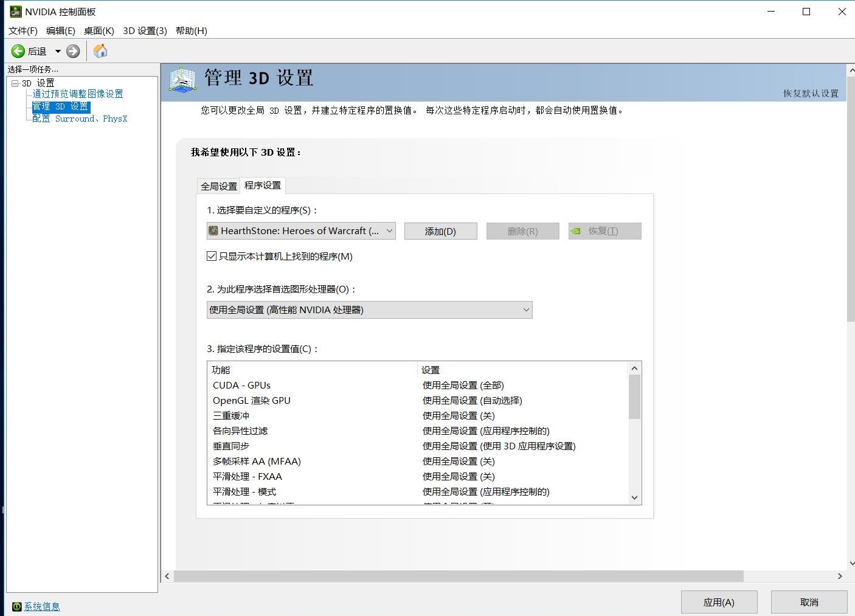855x616 pixels.
Task: Open the preferred graphics processor dropdown
Action: 370,310
